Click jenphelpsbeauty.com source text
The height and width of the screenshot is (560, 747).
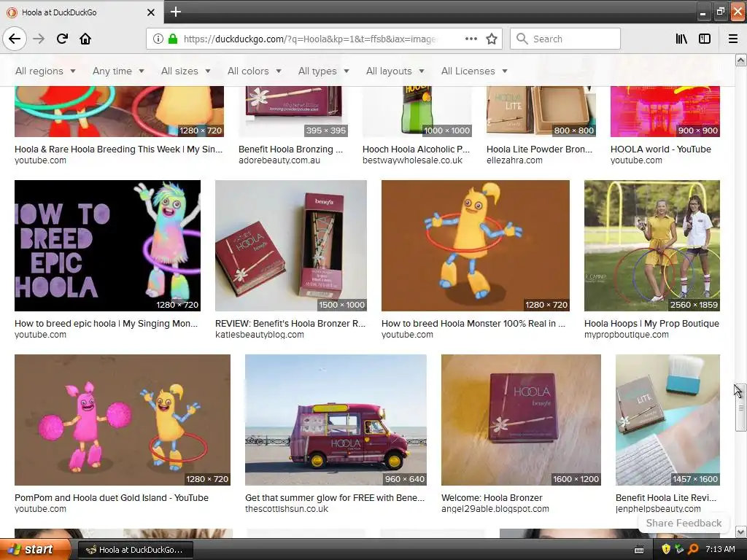(658, 508)
